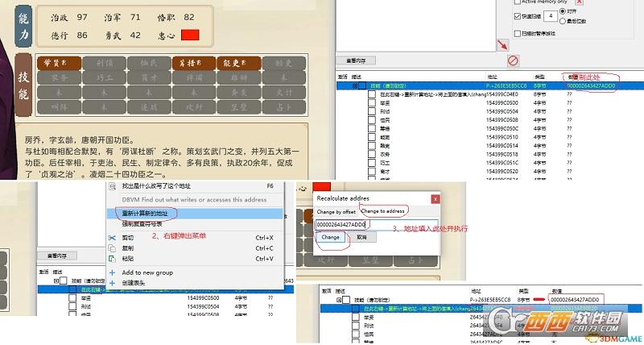The width and height of the screenshot is (644, 345).
Task: Tick the checkbox in row 154399C0510
Action: [x=372, y=137]
